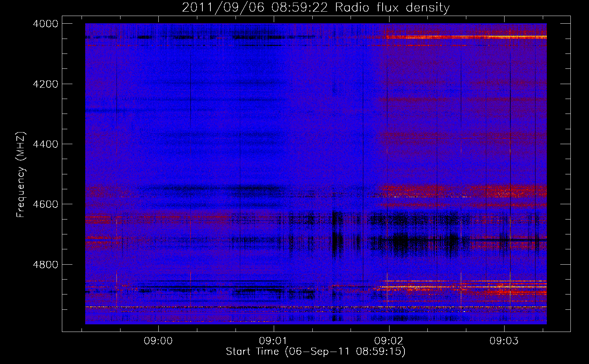Click the 09:01 time tick label
Screen dimensions: 589x364
point(273,341)
